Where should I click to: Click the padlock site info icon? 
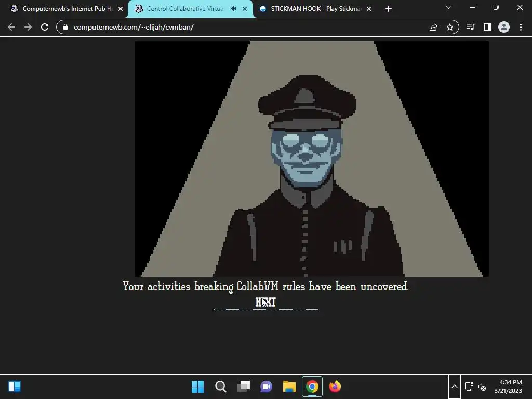click(65, 27)
